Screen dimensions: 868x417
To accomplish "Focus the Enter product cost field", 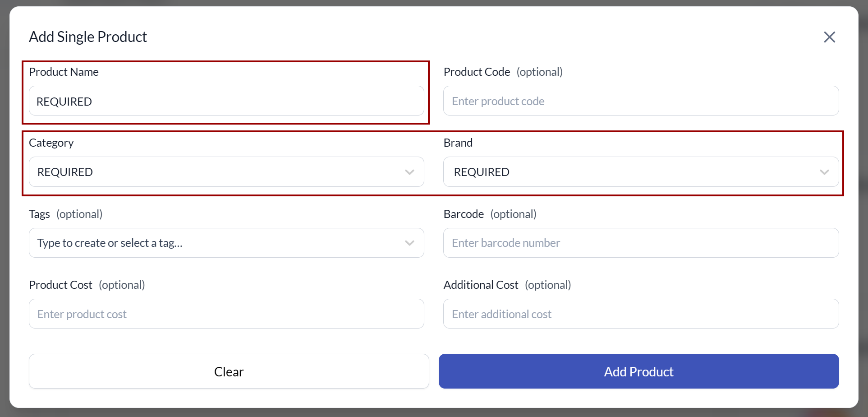I will point(226,314).
